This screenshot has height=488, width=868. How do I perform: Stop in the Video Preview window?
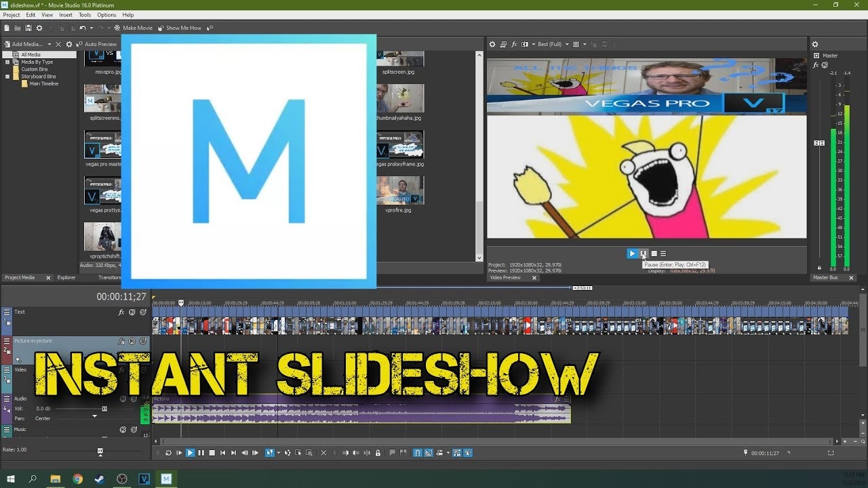[x=654, y=253]
